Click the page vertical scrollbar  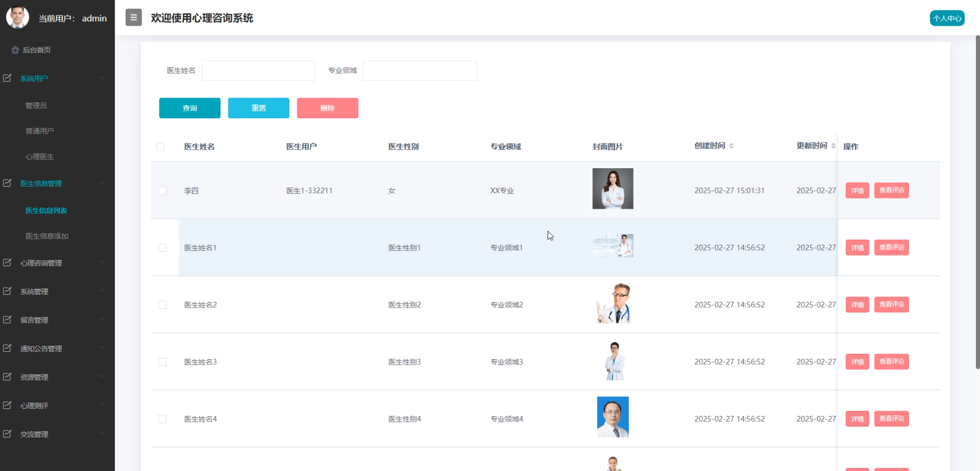pyautogui.click(x=977, y=202)
